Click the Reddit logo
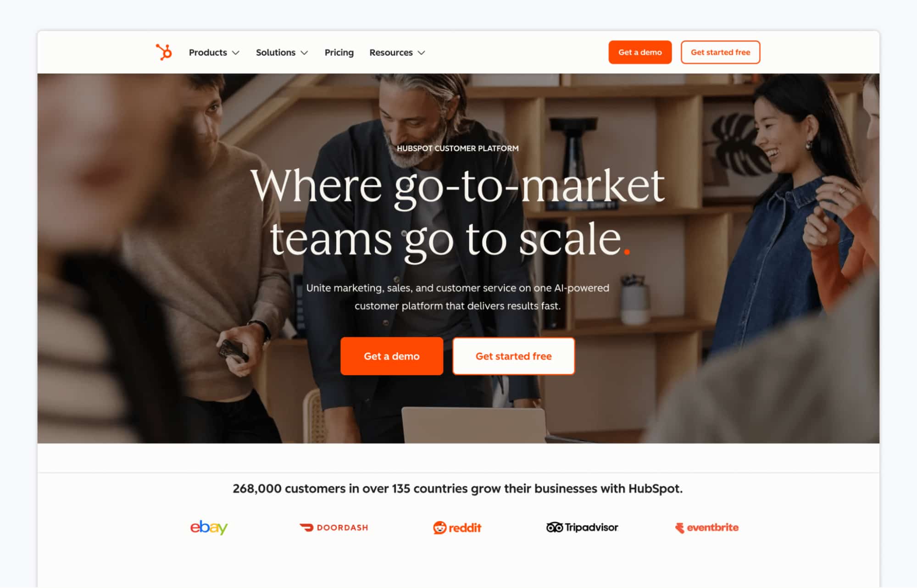 click(457, 527)
